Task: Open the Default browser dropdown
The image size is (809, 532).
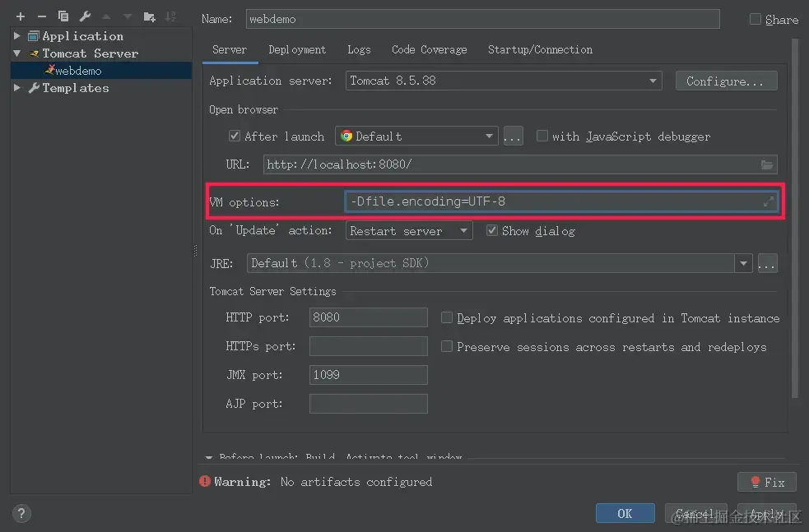Action: 416,136
